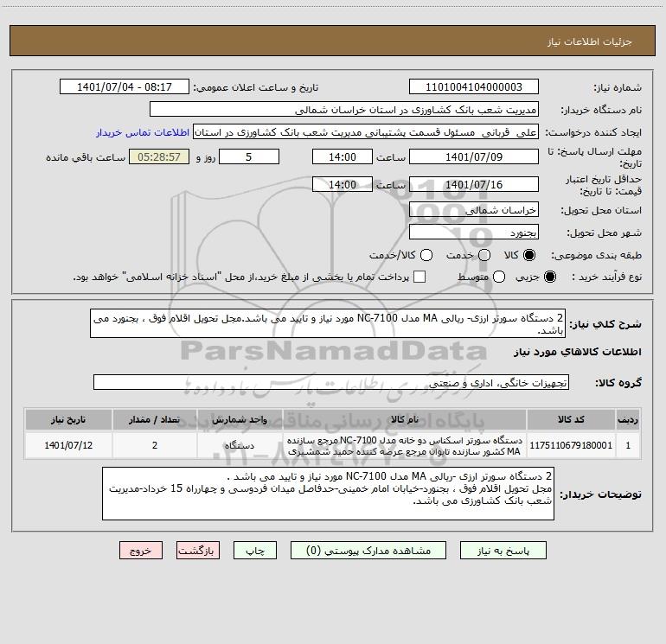Click the remaining time 05:28:57 field
This screenshot has width=666, height=644.
point(159,157)
